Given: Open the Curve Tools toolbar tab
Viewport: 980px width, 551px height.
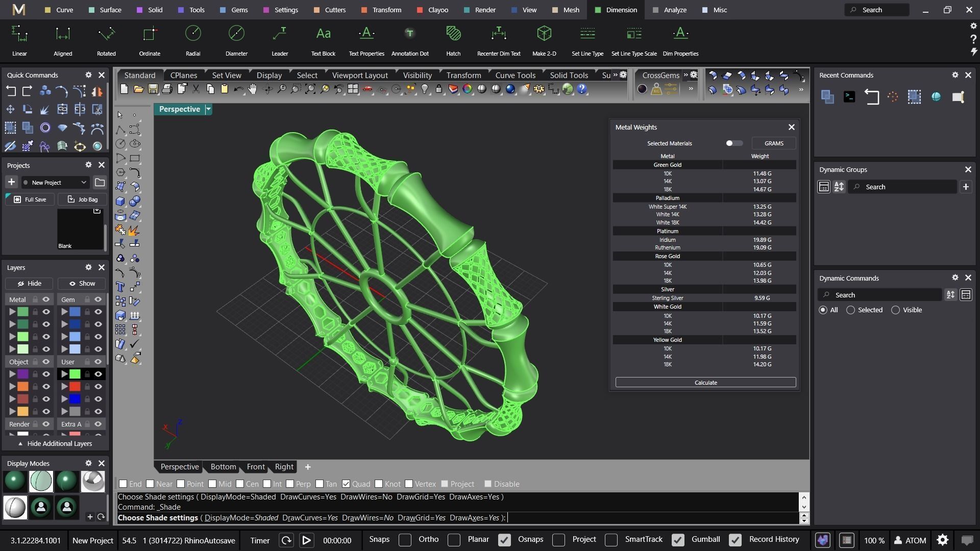Looking at the screenshot, I should click(515, 75).
